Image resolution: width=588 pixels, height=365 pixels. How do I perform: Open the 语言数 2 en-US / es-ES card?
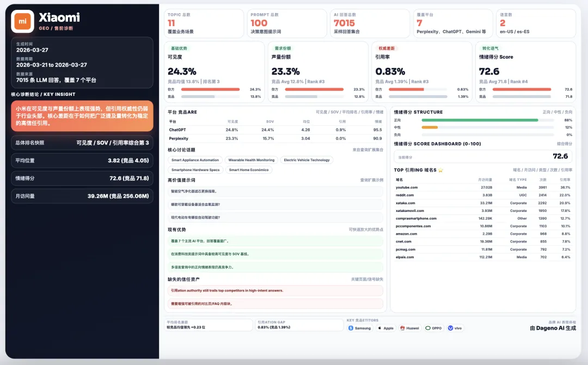[536, 23]
